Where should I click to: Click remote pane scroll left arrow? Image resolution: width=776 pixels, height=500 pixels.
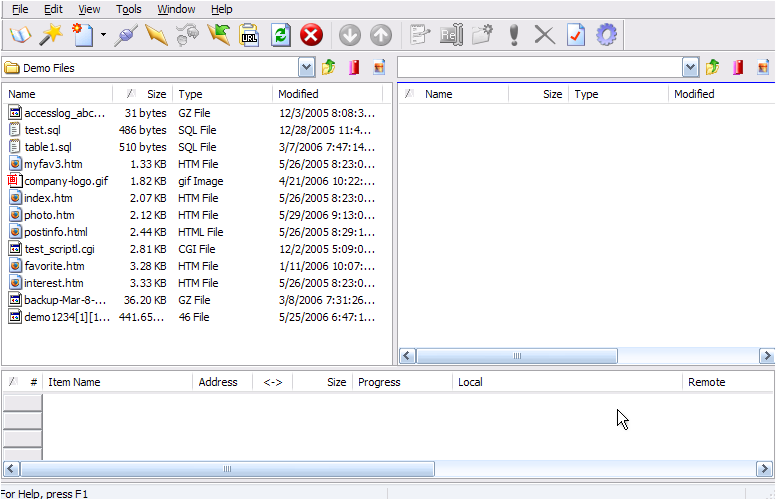[x=407, y=356]
